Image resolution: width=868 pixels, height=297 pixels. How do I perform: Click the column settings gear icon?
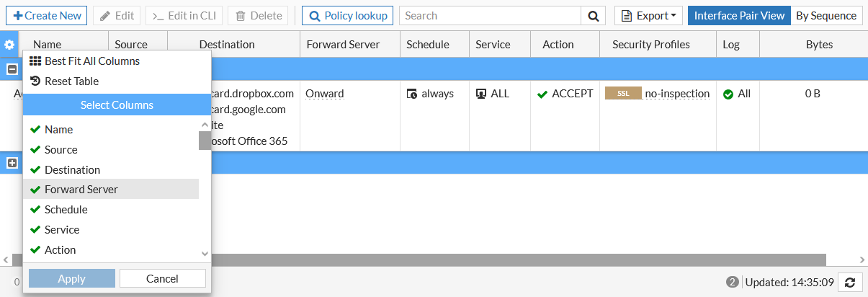pos(9,45)
